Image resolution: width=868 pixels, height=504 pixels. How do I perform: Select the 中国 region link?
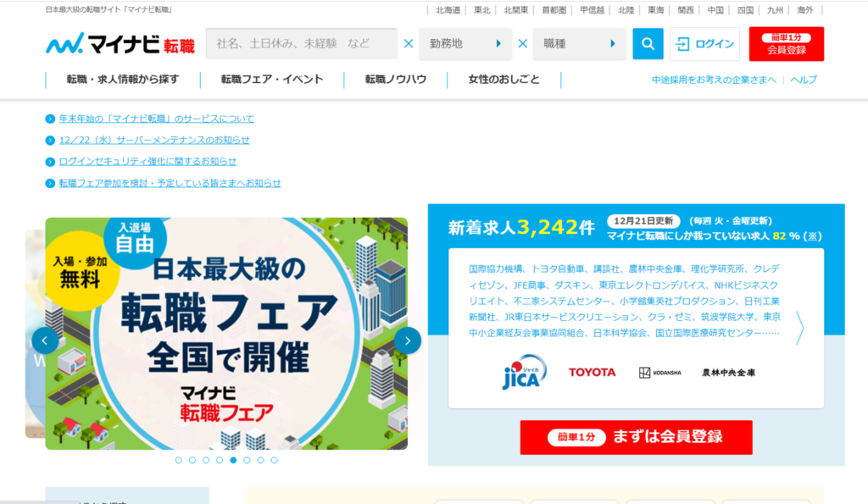coord(715,10)
